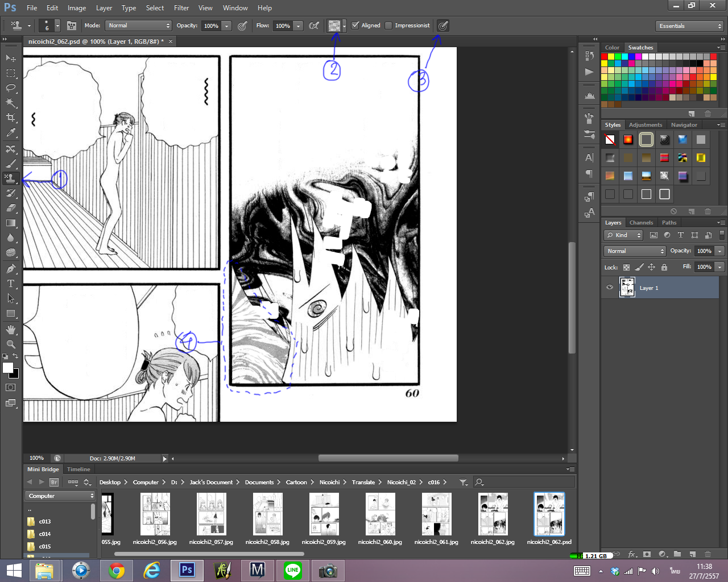This screenshot has height=582, width=728.
Task: Select the Zoom tool
Action: tap(11, 344)
